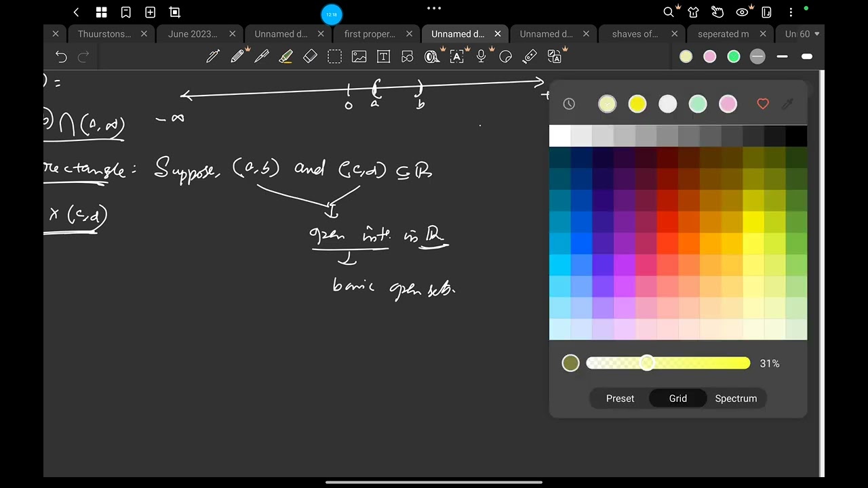Open the translate tool

point(555,57)
